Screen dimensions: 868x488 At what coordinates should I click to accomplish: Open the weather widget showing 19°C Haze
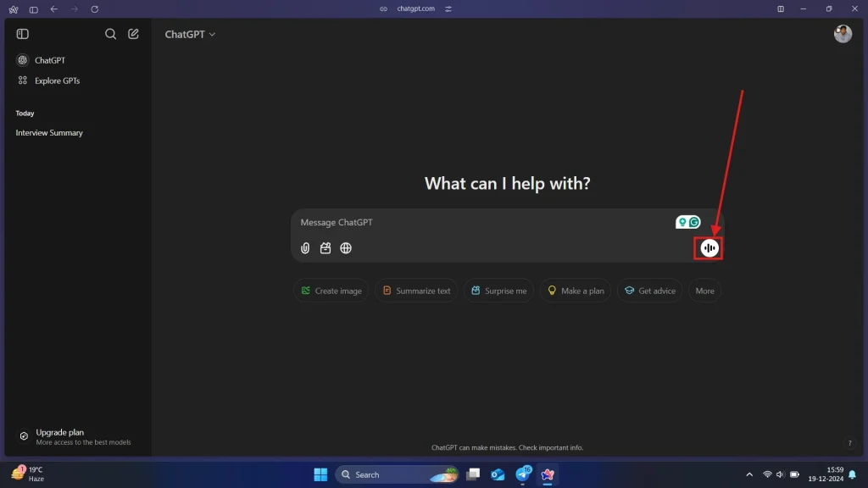tap(29, 474)
